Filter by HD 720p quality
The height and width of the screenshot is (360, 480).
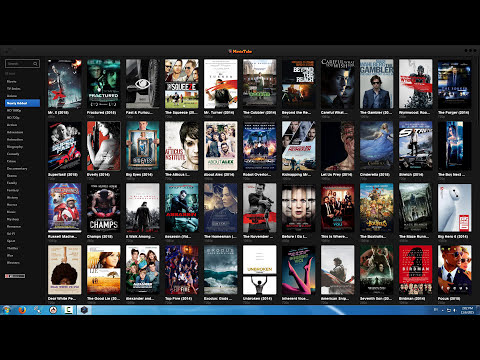(13, 118)
